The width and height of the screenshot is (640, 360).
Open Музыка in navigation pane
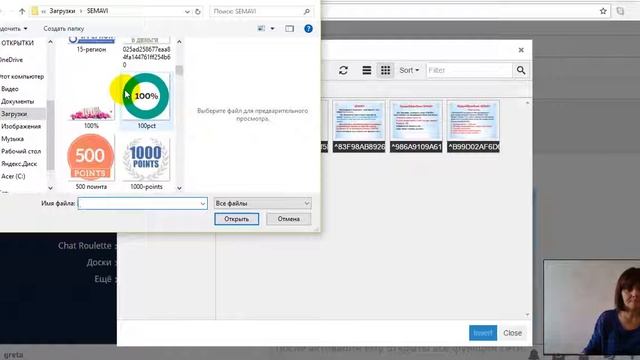tap(12, 139)
